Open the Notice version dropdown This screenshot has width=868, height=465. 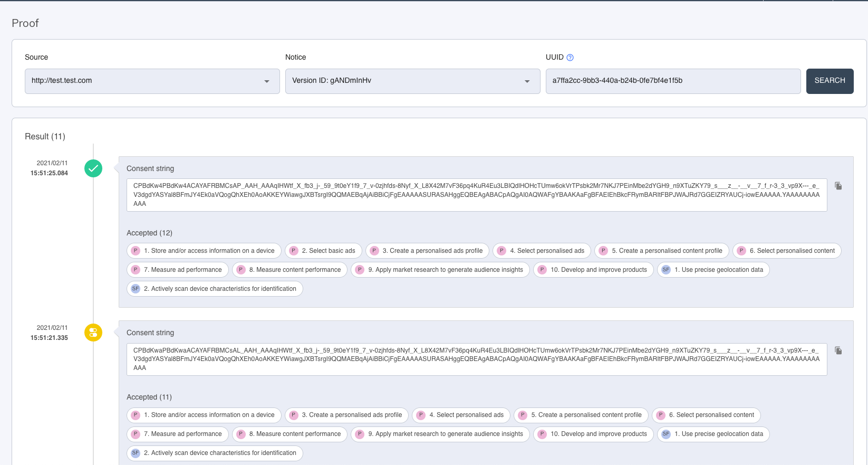[x=412, y=81]
